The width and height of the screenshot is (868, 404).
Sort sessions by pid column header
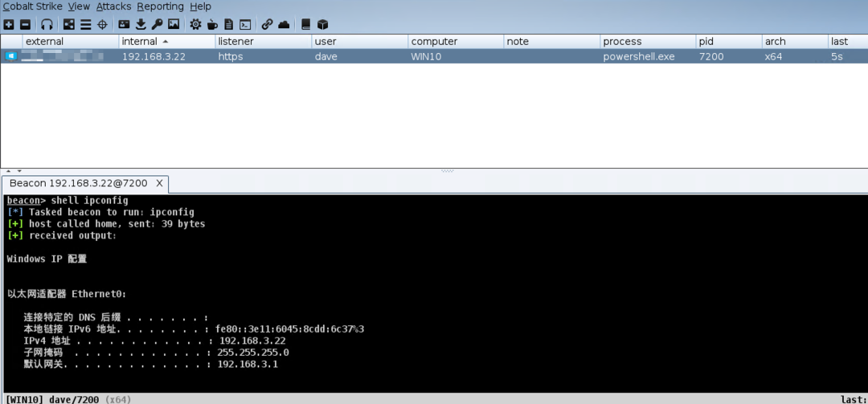coord(729,42)
